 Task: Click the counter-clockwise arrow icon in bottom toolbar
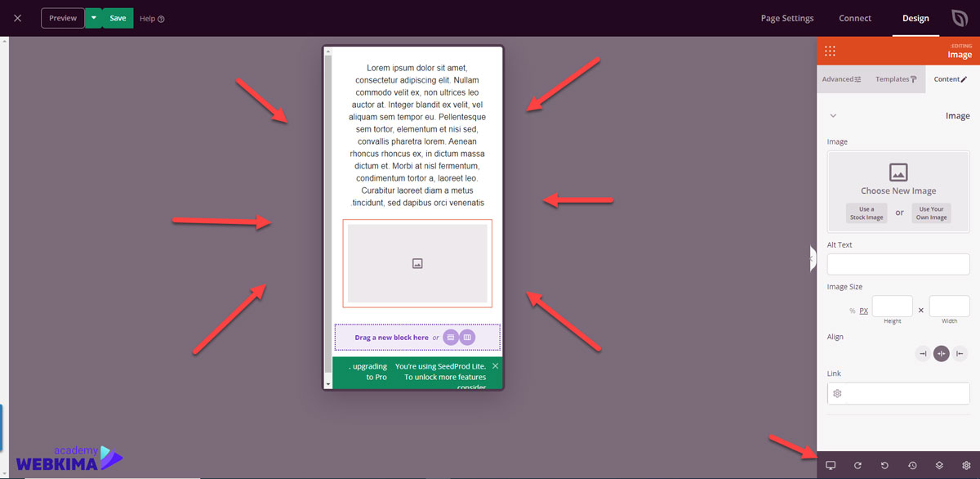(884, 465)
